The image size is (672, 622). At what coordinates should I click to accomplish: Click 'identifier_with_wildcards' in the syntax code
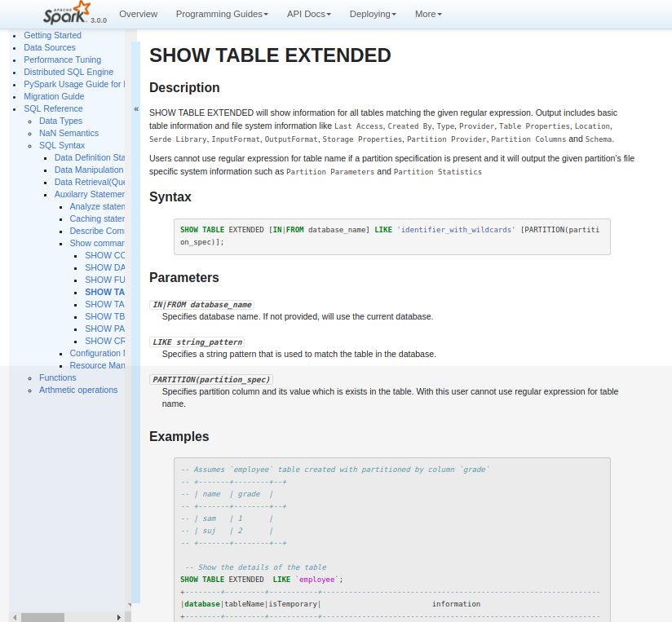click(456, 230)
